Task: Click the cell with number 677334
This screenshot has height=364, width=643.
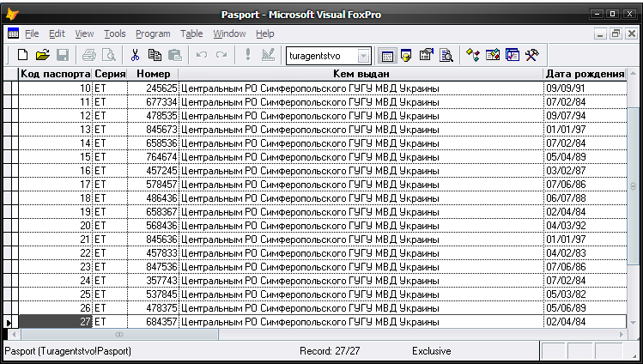Action: click(x=153, y=102)
